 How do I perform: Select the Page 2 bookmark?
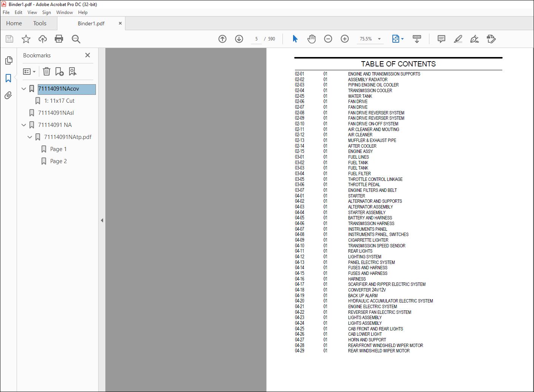(59, 161)
